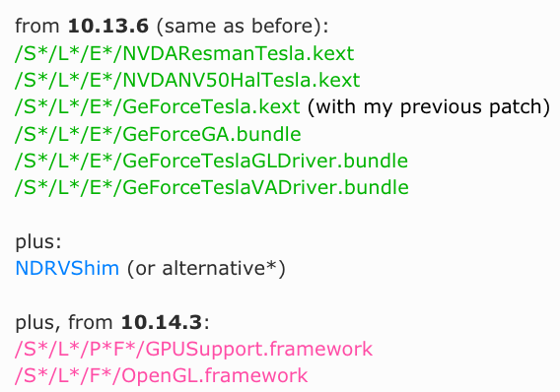
Task: Click the word "from" on the first line
Action: [x=37, y=27]
